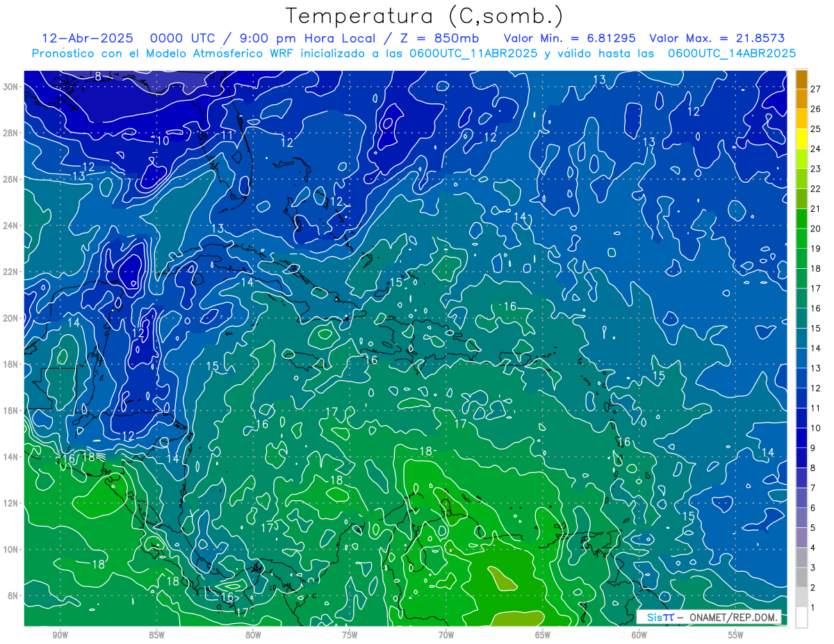Click the "90W" longitude axis label
This screenshot has width=834, height=644.
(x=60, y=635)
